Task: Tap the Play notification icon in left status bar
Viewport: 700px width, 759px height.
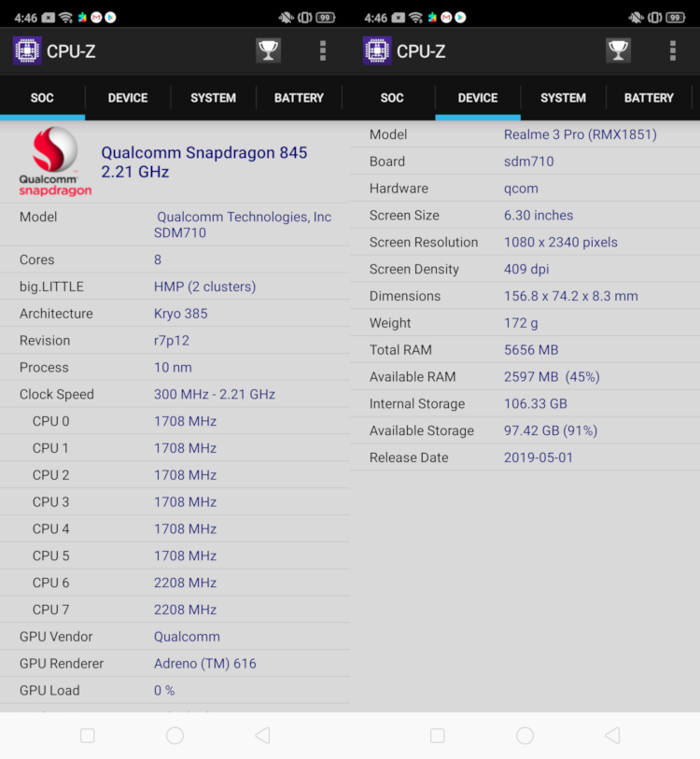Action: [110, 18]
